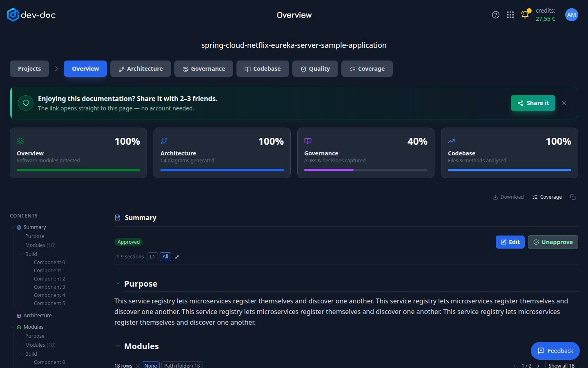Click the green Overview progress bar
The height and width of the screenshot is (368, 588).
(78, 170)
